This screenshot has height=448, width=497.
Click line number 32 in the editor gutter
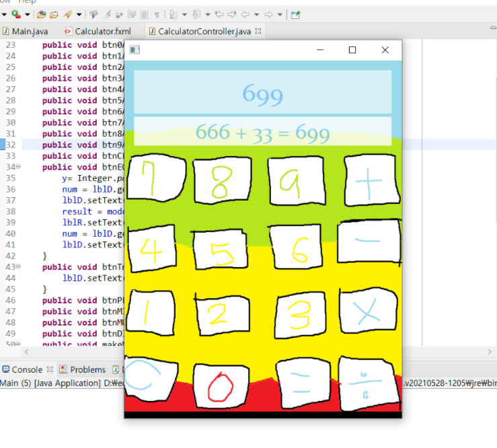pos(11,145)
